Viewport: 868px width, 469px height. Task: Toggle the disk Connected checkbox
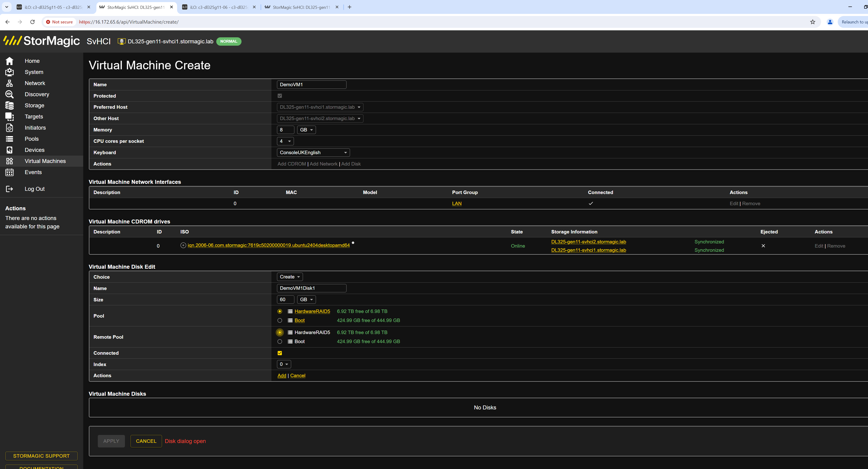pyautogui.click(x=280, y=353)
